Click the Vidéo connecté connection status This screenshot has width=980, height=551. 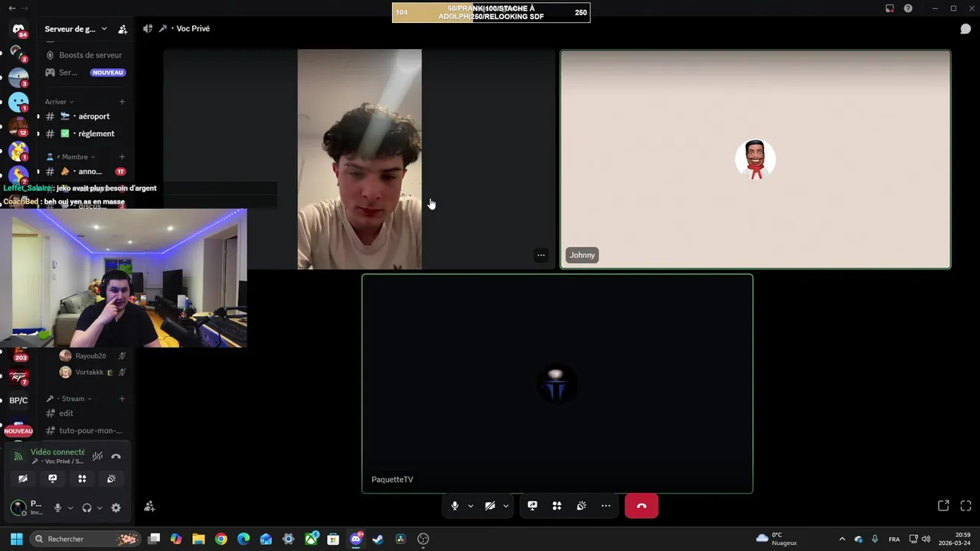57,452
